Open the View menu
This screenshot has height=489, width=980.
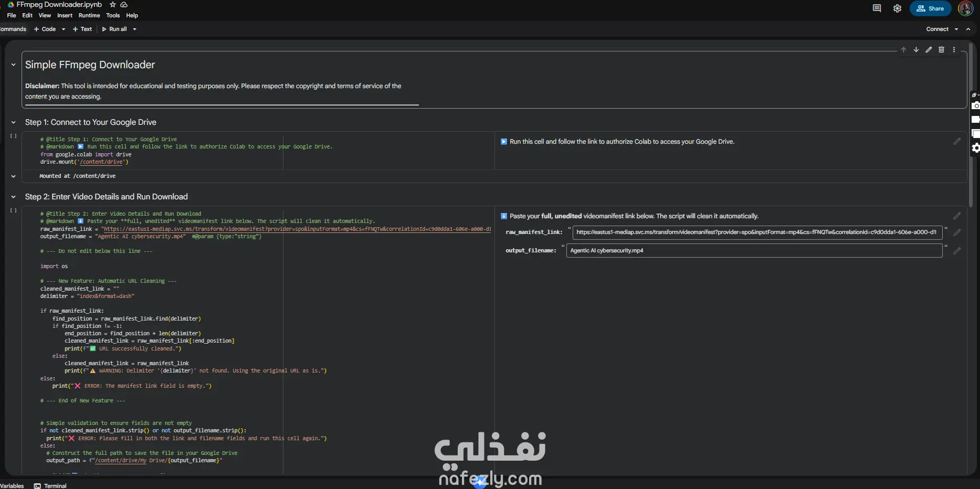45,16
